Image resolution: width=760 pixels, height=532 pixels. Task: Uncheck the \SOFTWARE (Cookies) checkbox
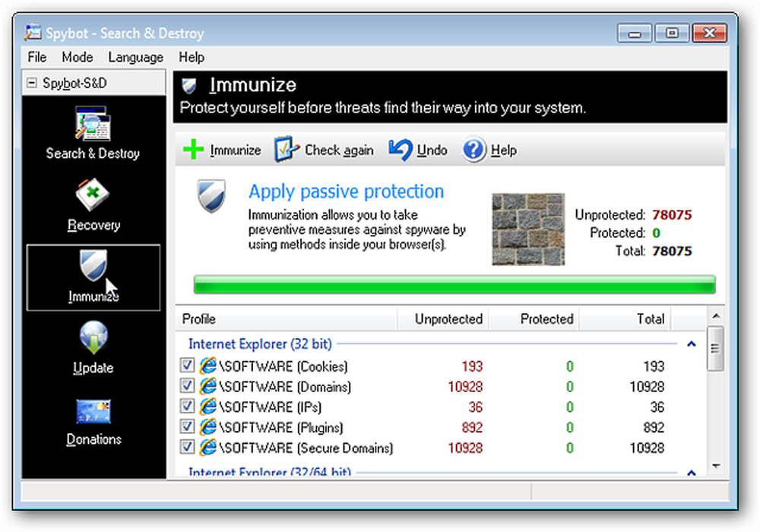point(187,366)
